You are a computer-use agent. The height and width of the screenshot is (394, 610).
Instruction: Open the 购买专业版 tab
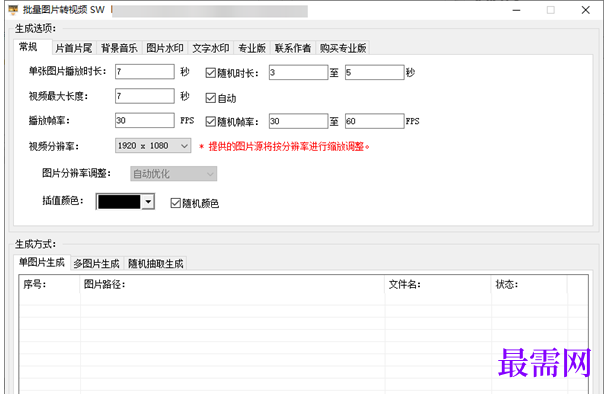[x=343, y=48]
